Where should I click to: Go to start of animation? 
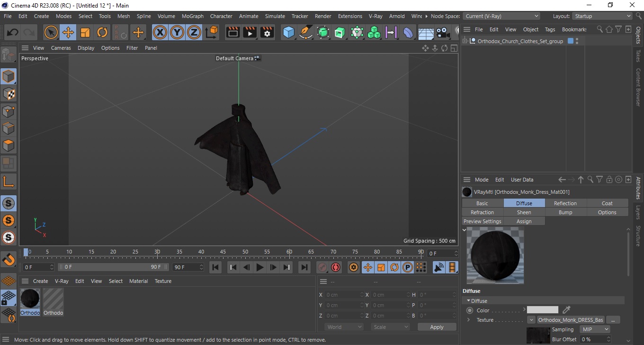pos(215,267)
